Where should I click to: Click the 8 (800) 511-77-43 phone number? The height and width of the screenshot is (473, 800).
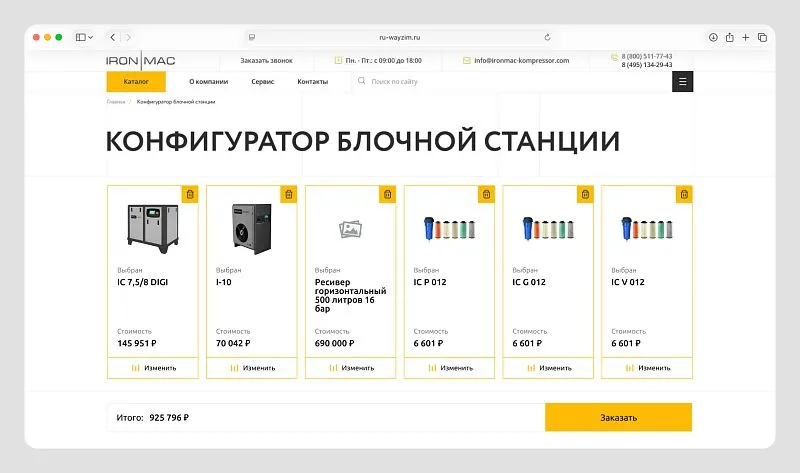(646, 56)
